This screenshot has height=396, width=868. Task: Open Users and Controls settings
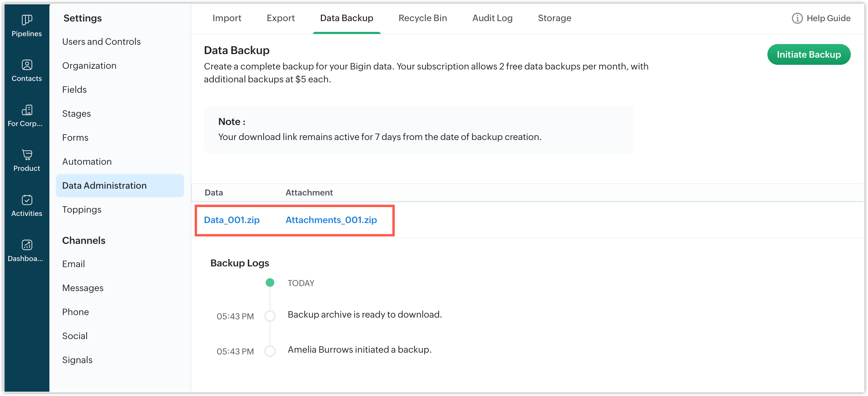tap(101, 42)
